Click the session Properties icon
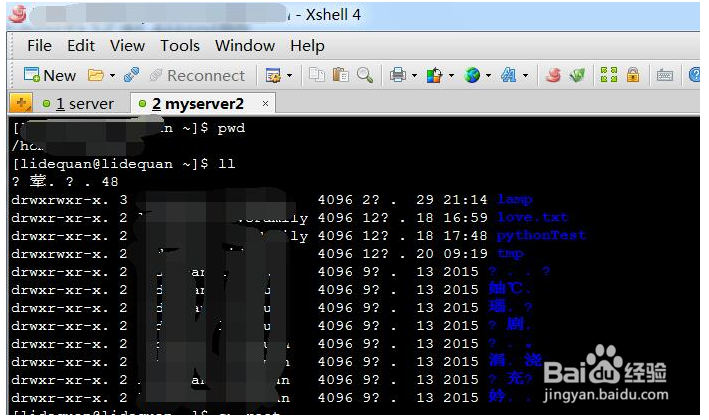 (273, 75)
